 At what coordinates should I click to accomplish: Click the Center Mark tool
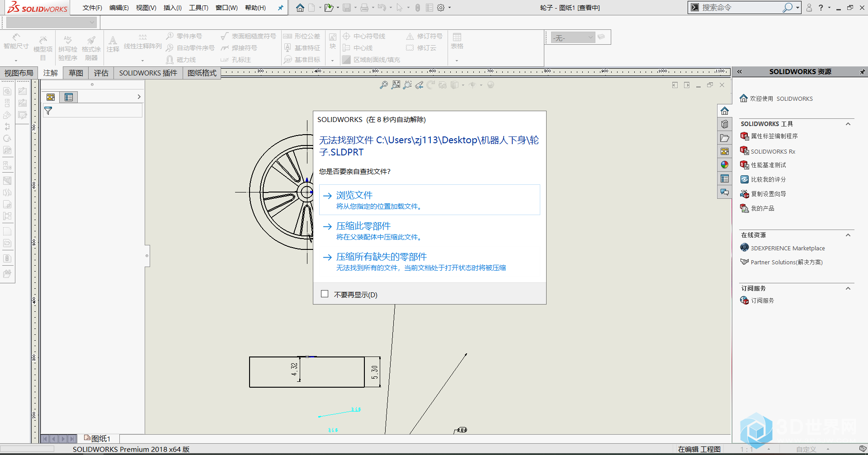[x=364, y=36]
